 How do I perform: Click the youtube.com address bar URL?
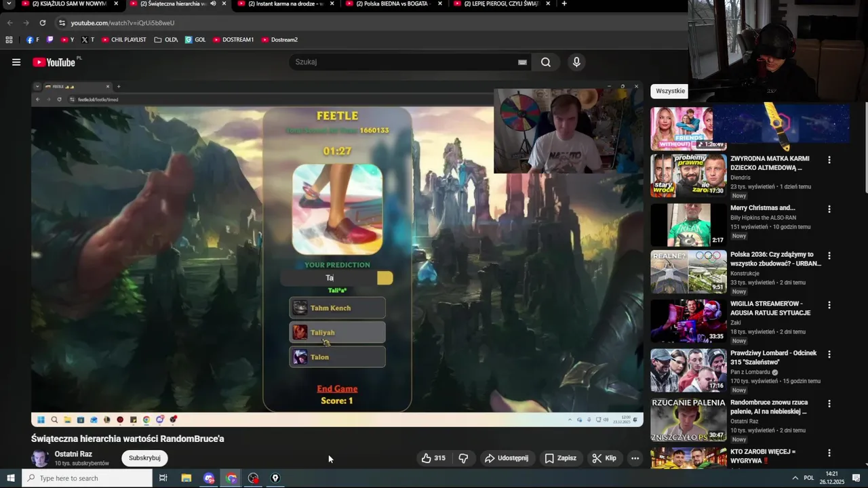pyautogui.click(x=122, y=23)
